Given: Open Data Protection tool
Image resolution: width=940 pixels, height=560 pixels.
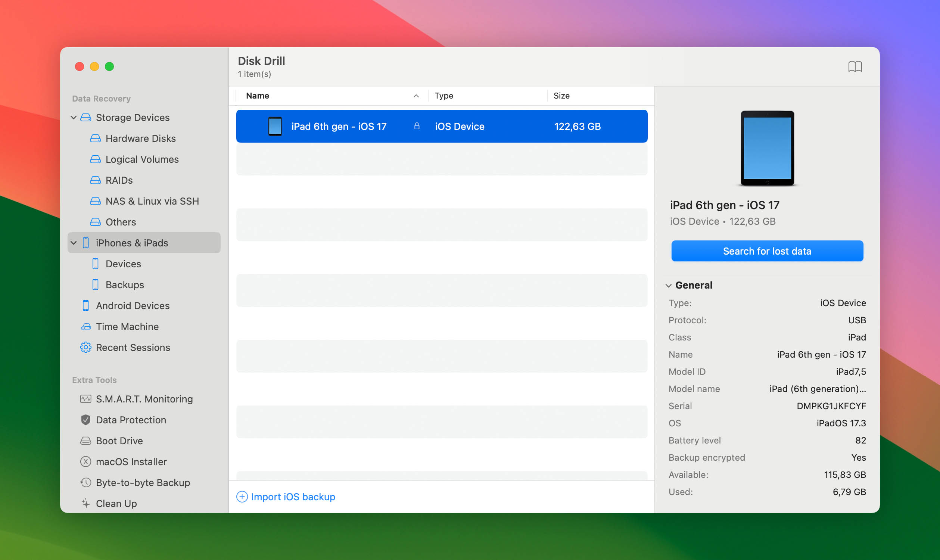Looking at the screenshot, I should 131,420.
